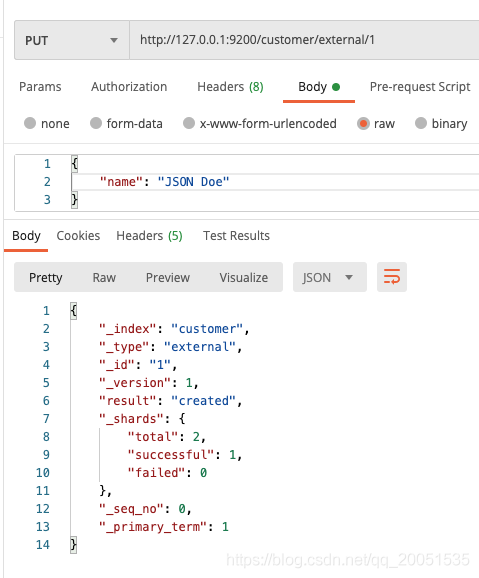Switch to the Authorization tab
This screenshot has height=578, width=479.
pos(129,87)
